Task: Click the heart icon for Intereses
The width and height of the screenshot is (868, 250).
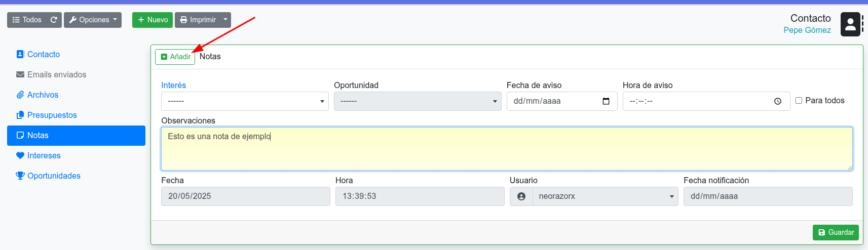Action: [x=20, y=155]
